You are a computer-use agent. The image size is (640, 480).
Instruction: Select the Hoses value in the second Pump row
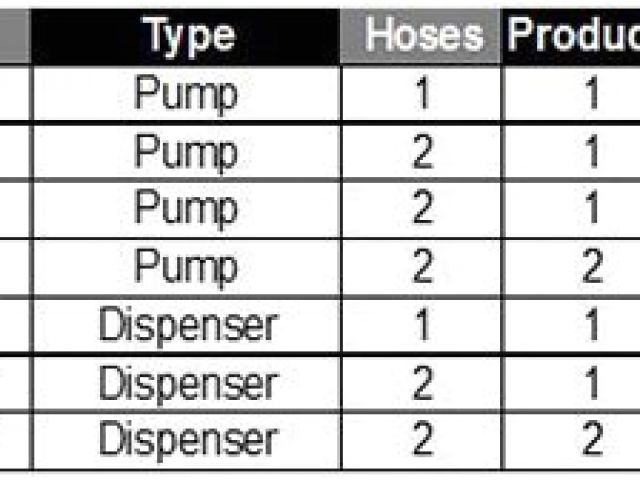tap(423, 152)
